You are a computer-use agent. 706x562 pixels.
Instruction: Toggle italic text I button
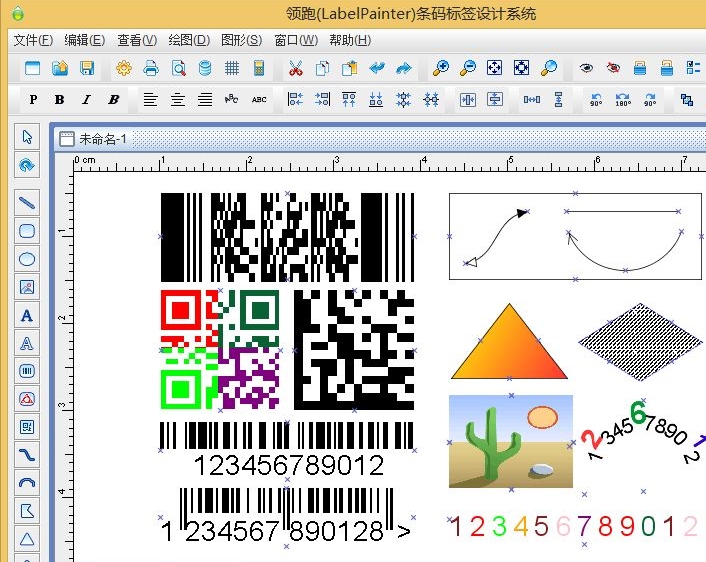click(x=86, y=100)
